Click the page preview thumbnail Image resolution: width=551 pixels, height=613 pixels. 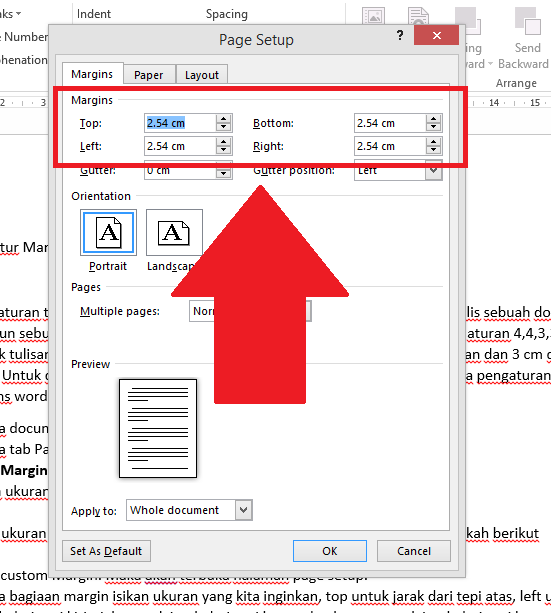point(158,428)
